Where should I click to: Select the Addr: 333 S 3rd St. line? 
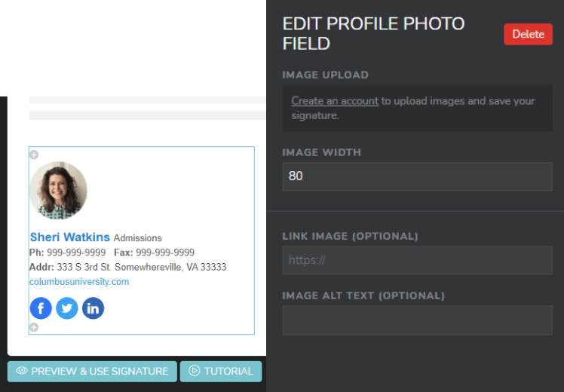coord(128,267)
